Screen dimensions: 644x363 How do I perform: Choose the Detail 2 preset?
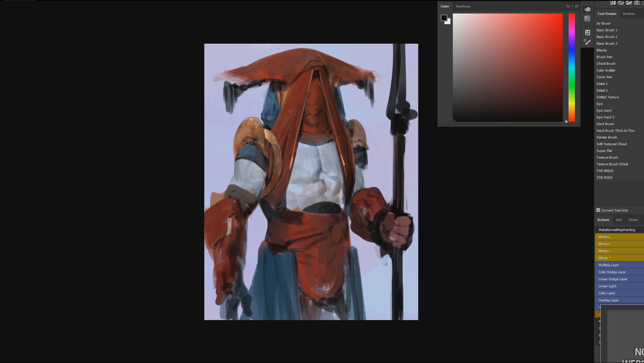coord(619,90)
